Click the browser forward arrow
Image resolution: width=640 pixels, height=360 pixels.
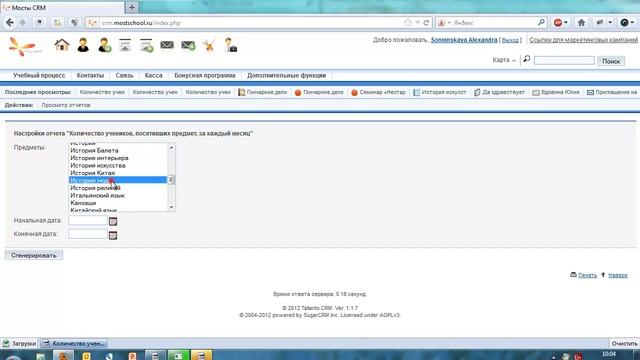pos(23,23)
